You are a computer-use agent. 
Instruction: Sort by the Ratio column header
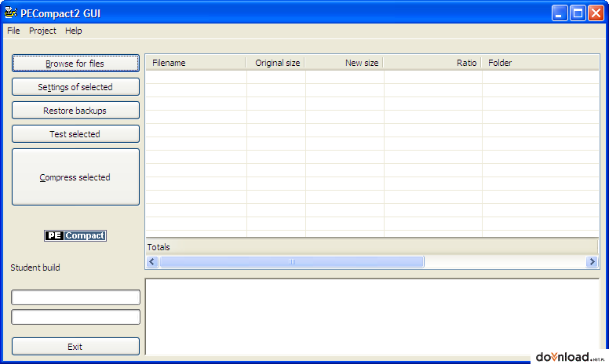[432, 63]
